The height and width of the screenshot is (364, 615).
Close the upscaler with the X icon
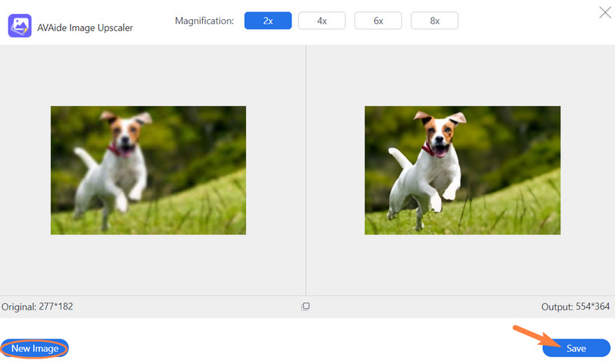coord(604,12)
